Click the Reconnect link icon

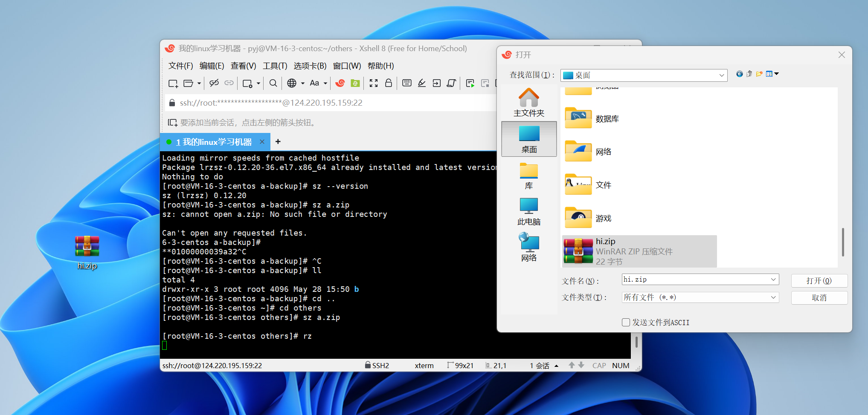click(x=229, y=83)
